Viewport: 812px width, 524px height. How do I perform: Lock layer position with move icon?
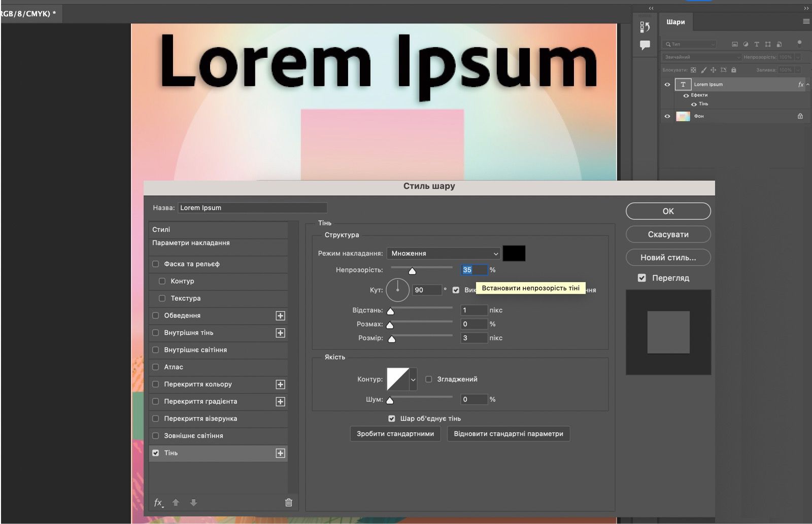click(713, 70)
